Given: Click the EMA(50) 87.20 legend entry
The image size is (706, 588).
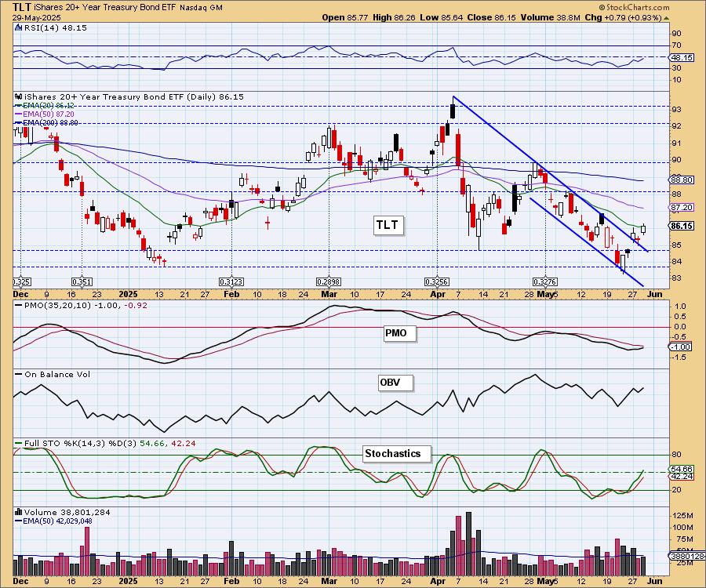Looking at the screenshot, I should 44,114.
